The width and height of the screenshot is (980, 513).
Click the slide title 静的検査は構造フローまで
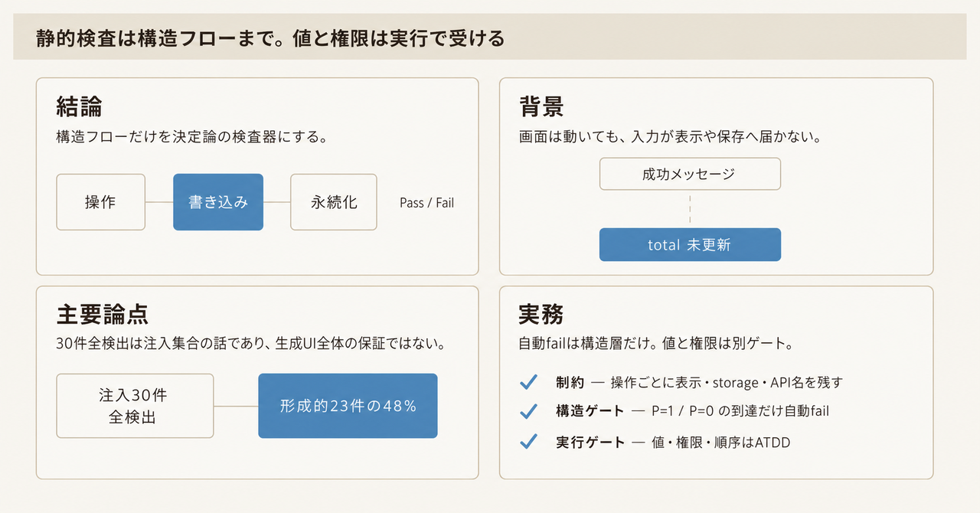(x=270, y=38)
